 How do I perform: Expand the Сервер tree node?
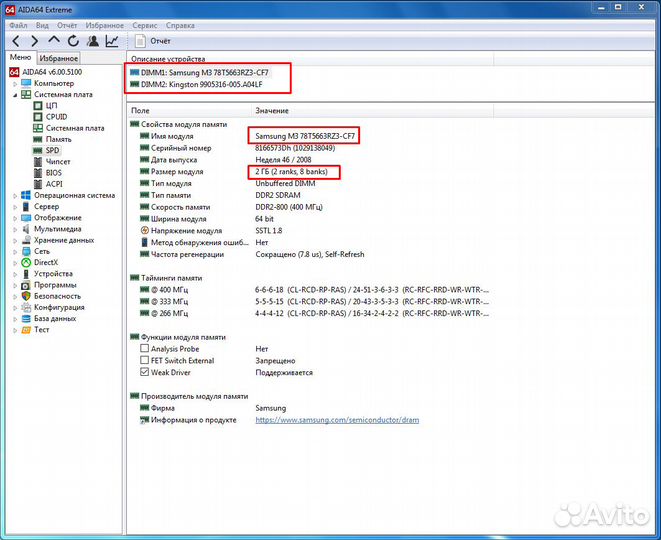coord(15,207)
